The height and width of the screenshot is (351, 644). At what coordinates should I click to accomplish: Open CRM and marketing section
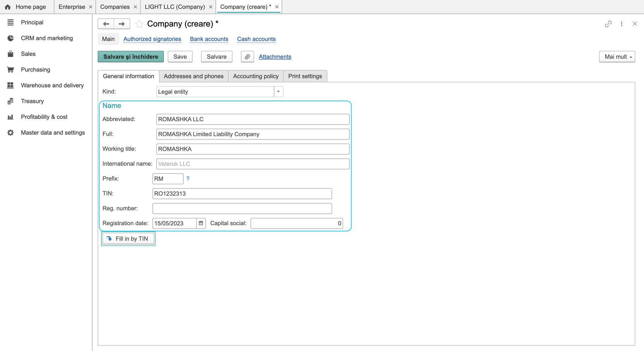click(x=46, y=38)
